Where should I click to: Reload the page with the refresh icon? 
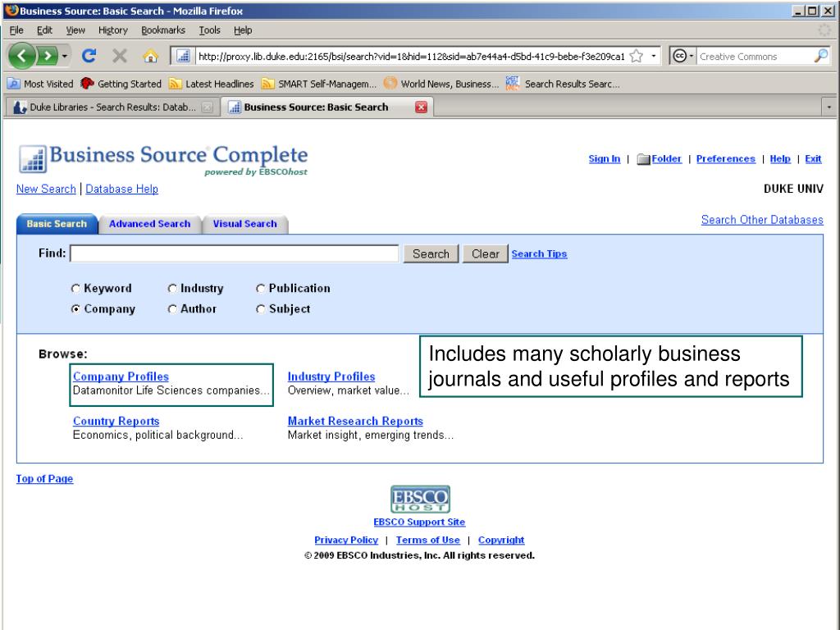pos(89,56)
